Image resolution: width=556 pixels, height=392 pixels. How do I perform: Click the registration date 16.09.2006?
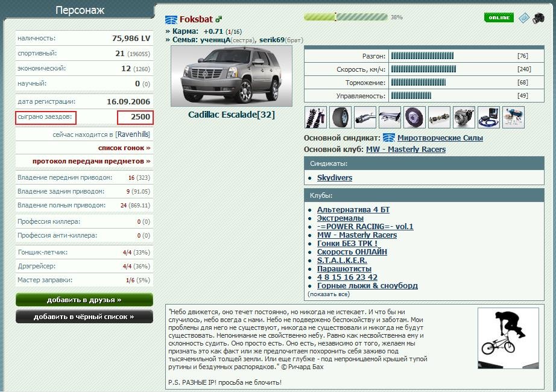point(128,101)
